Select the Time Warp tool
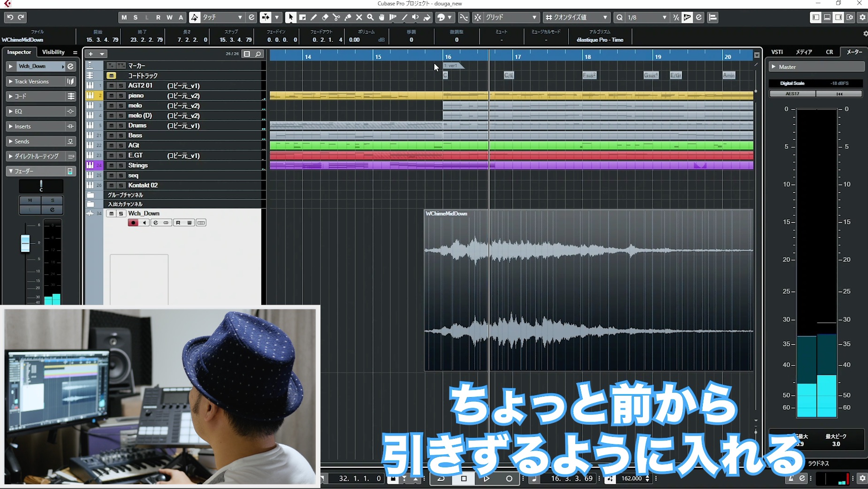Viewport: 868px width, 489px height. click(x=393, y=17)
